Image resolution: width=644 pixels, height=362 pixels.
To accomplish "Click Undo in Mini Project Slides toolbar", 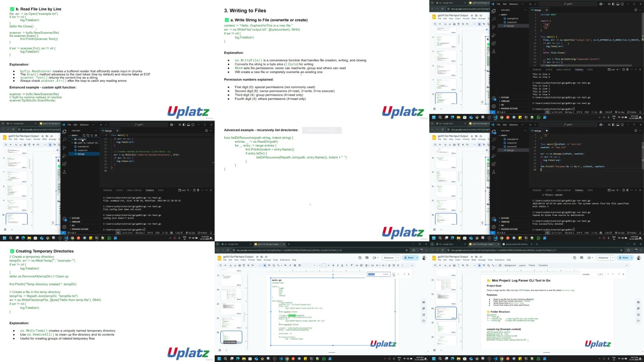I will point(445,265).
